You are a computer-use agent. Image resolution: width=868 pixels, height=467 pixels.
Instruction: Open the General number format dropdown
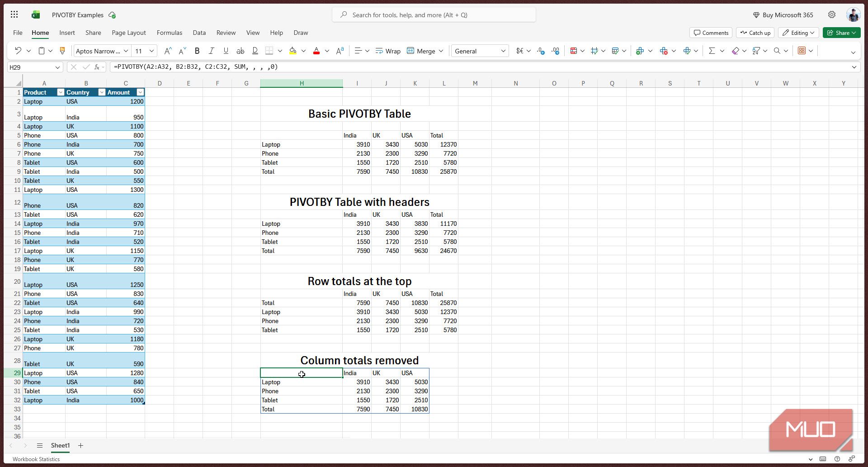(x=503, y=51)
